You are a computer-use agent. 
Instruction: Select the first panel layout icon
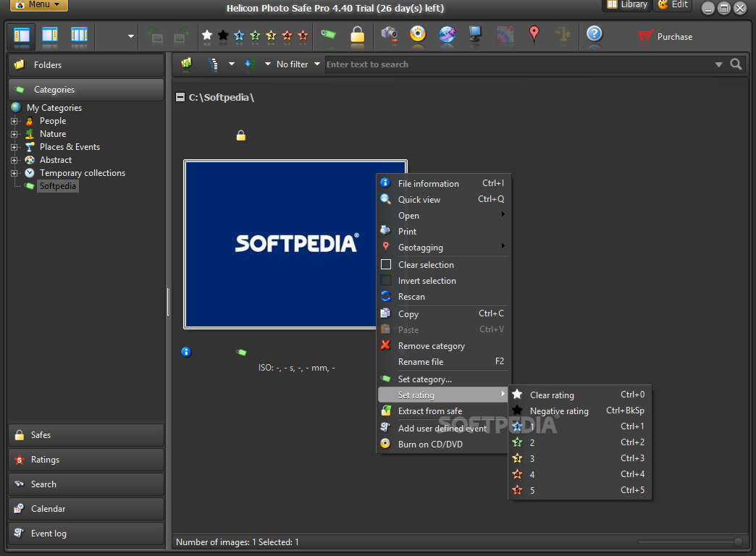[x=22, y=35]
